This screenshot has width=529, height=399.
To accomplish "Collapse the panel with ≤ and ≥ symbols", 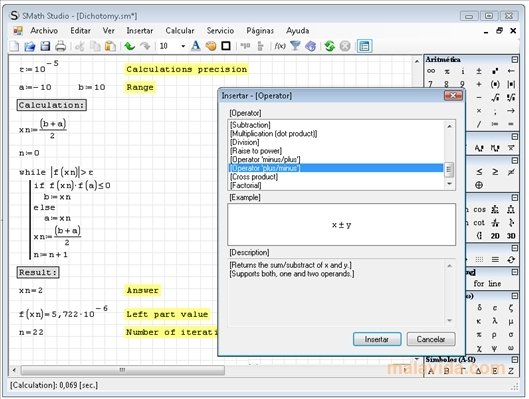I will (x=514, y=160).
